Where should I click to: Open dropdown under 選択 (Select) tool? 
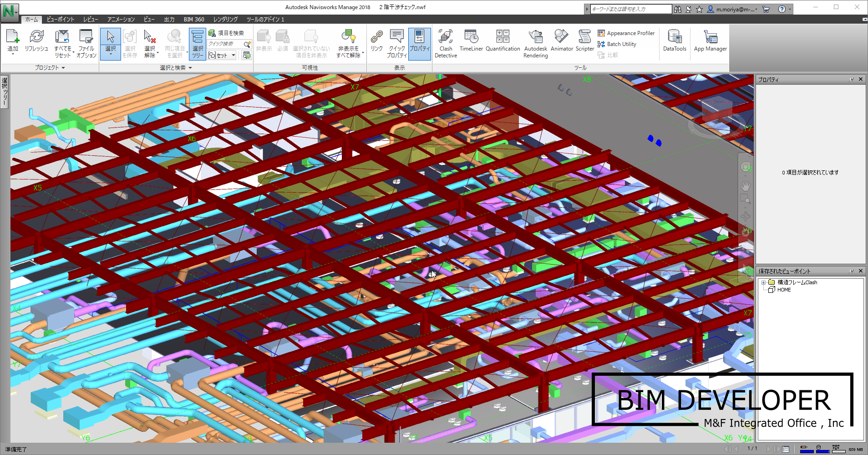(x=111, y=52)
